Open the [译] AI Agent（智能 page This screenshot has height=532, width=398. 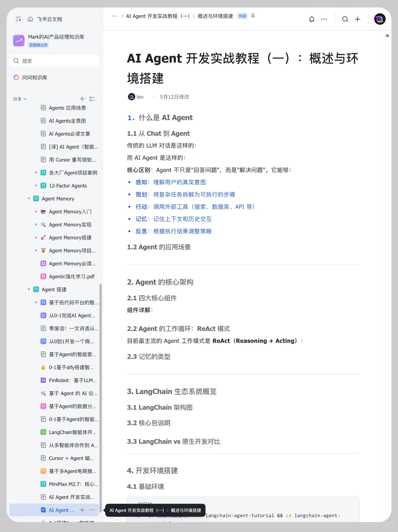[74, 147]
